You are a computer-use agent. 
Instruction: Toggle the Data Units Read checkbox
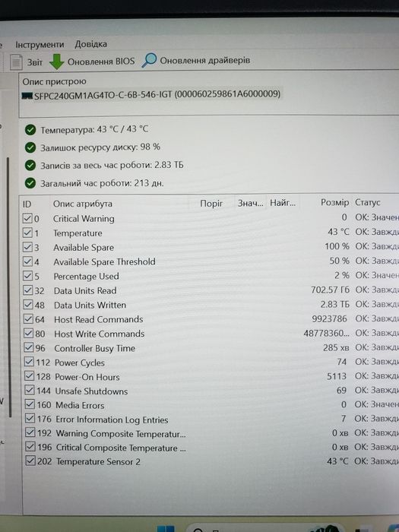coord(28,290)
